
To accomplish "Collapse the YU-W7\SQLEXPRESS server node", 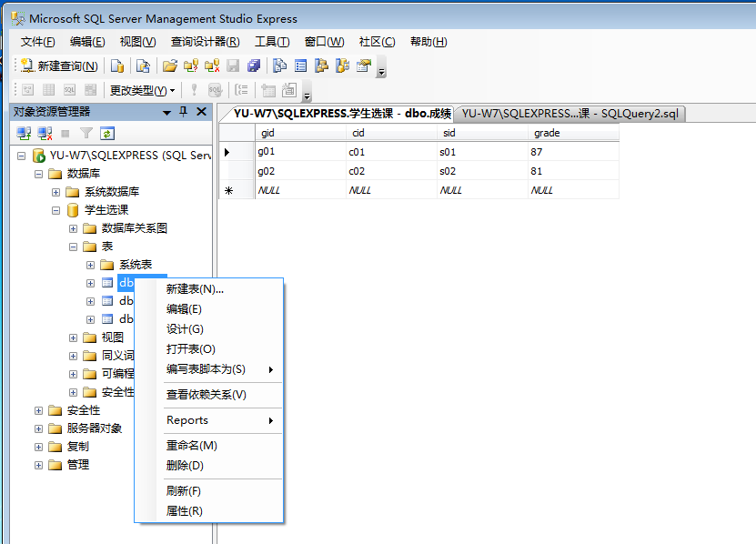I will click(21, 156).
